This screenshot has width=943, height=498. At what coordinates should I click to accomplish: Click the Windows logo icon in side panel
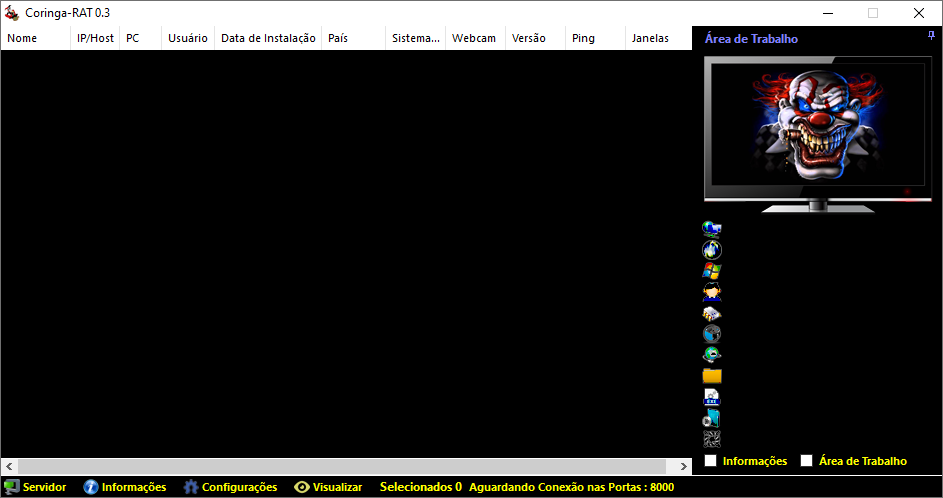tap(712, 271)
